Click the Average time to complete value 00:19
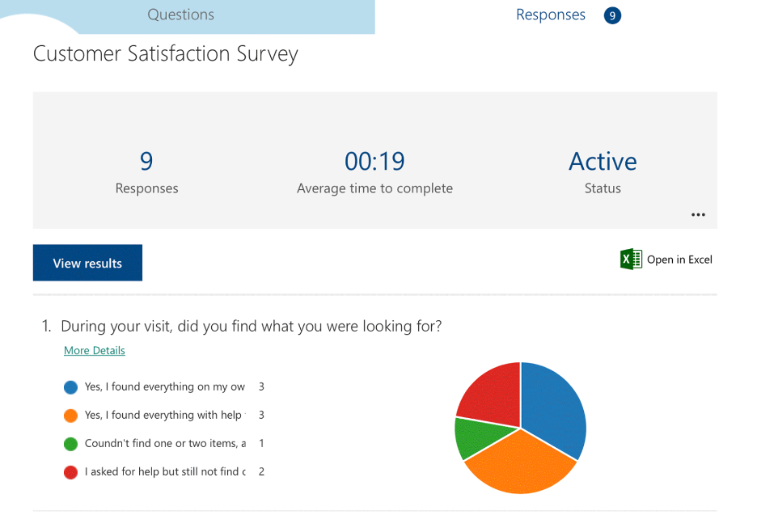Screen dimensions: 757x532 374,162
